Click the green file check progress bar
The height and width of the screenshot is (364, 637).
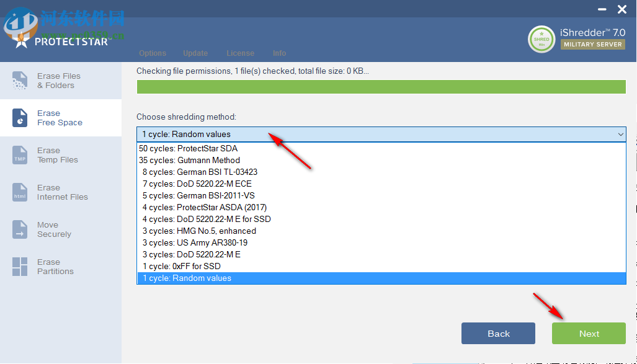coord(381,87)
